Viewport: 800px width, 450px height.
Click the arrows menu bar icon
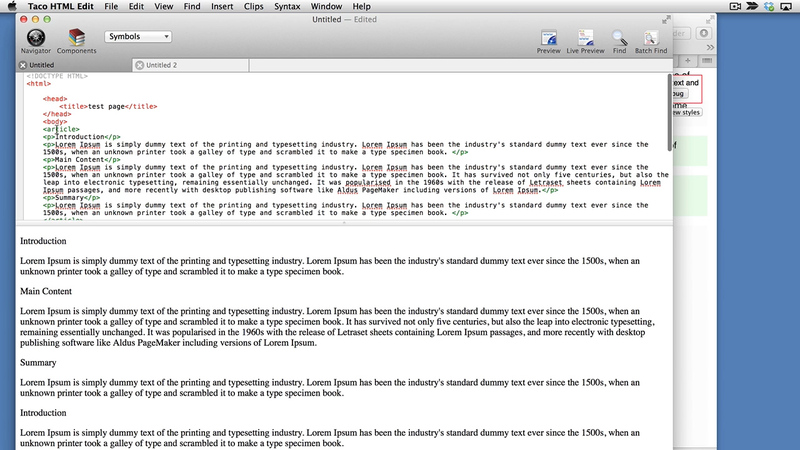[752, 7]
